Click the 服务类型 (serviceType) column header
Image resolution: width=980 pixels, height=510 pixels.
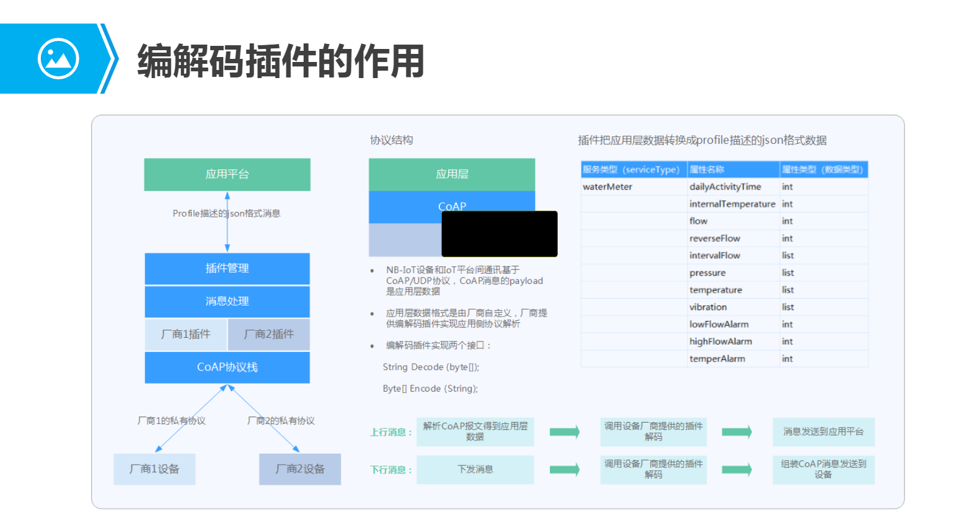634,169
